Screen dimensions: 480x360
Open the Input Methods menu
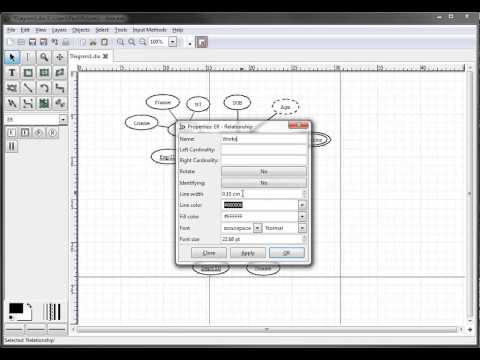[x=149, y=30]
